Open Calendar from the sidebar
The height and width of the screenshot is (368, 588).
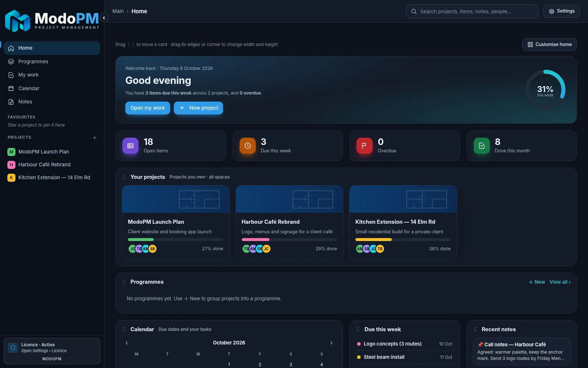tap(52, 88)
